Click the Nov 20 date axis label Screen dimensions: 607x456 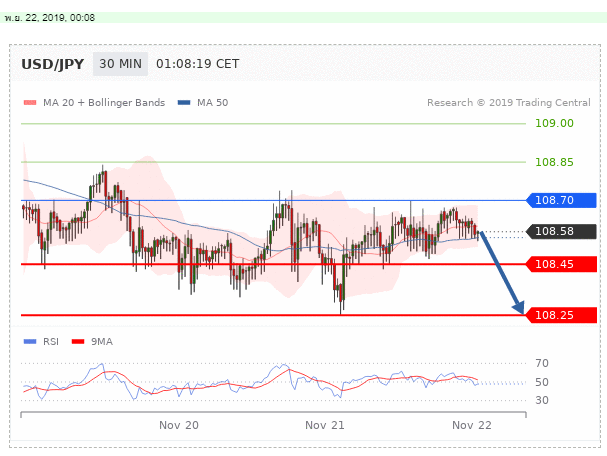tap(179, 425)
